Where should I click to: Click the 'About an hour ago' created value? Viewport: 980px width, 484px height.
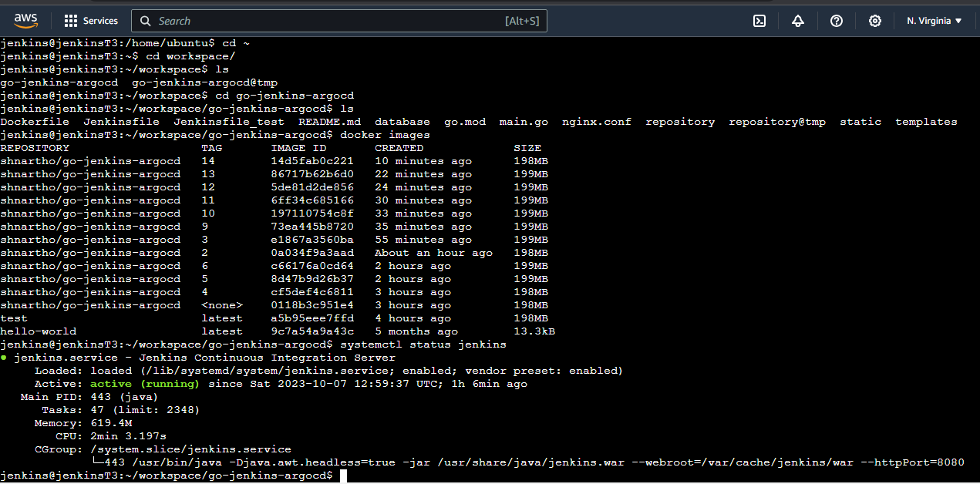[433, 253]
